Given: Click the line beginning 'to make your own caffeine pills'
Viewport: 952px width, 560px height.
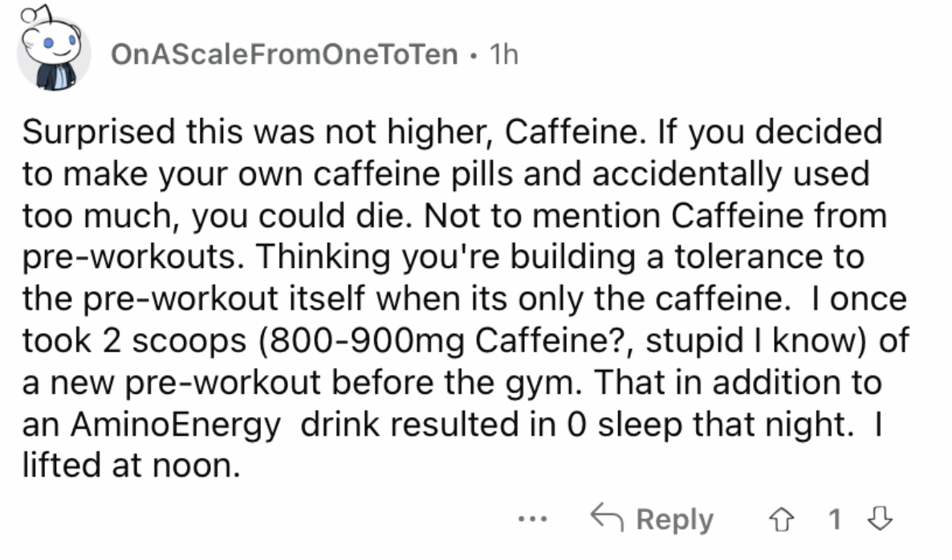Looking at the screenshot, I should pos(446,173).
